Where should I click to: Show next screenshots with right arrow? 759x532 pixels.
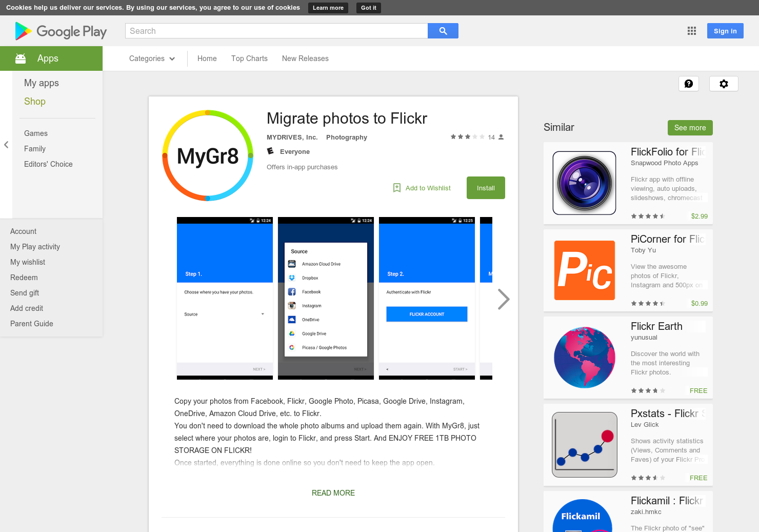[x=504, y=299]
